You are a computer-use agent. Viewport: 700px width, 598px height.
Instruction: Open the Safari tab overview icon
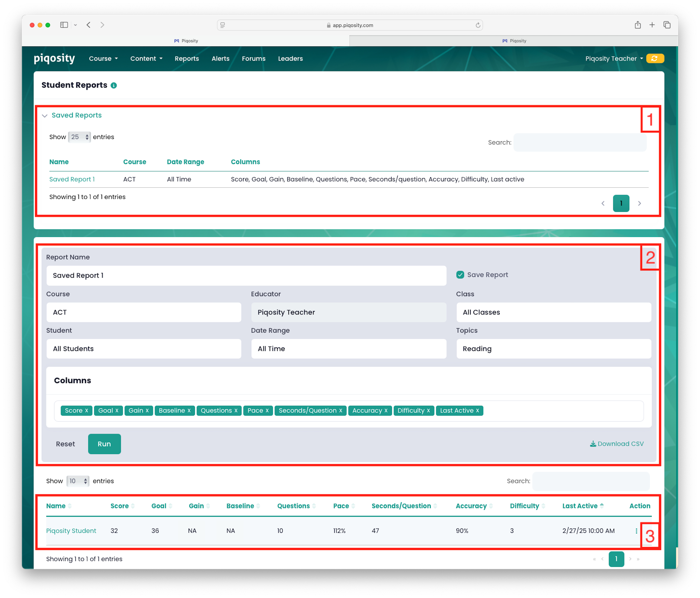click(667, 25)
